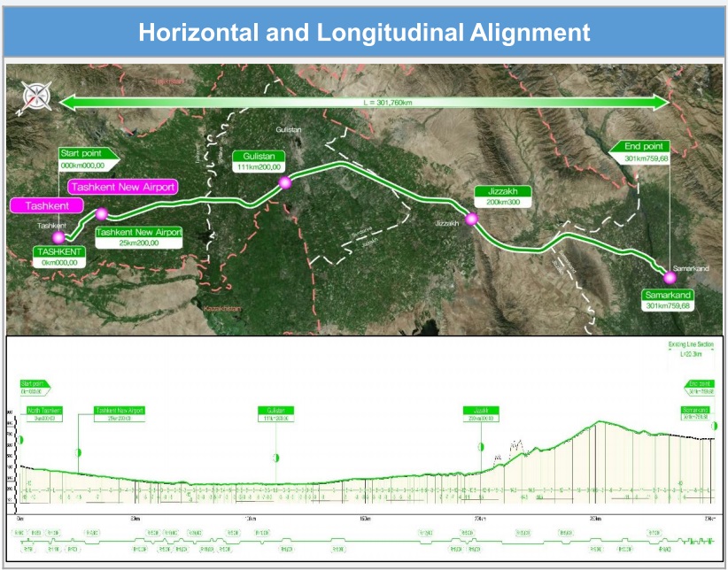
Task: Click the "100km" tick on the distance axis
Action: (251, 519)
